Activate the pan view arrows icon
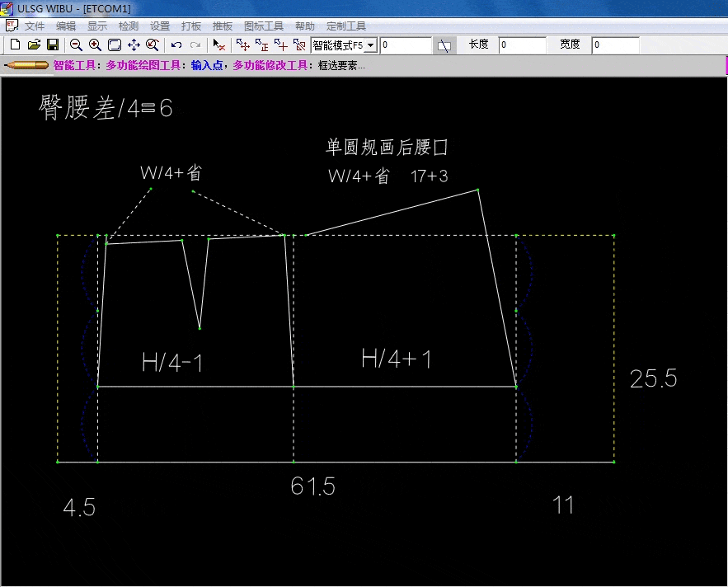Image resolution: width=728 pixels, height=587 pixels. click(x=134, y=45)
